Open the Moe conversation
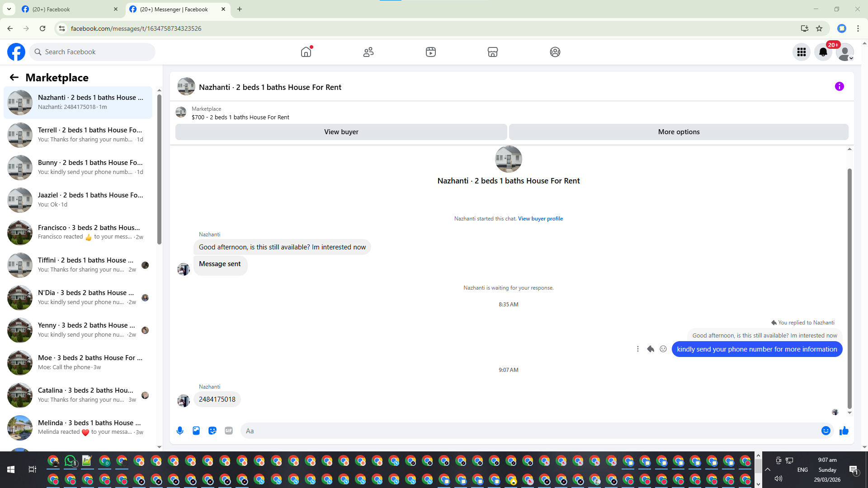 coord(78,362)
